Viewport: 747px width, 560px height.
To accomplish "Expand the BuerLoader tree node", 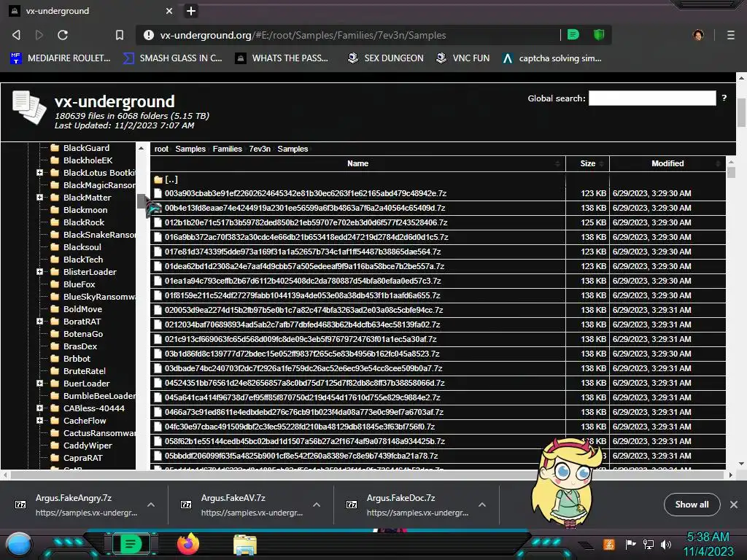I will [x=40, y=384].
